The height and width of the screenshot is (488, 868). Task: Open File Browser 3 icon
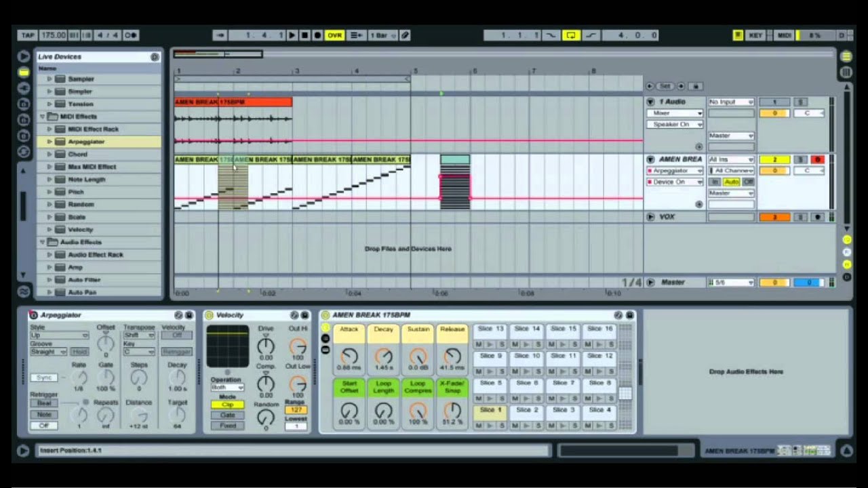(24, 136)
